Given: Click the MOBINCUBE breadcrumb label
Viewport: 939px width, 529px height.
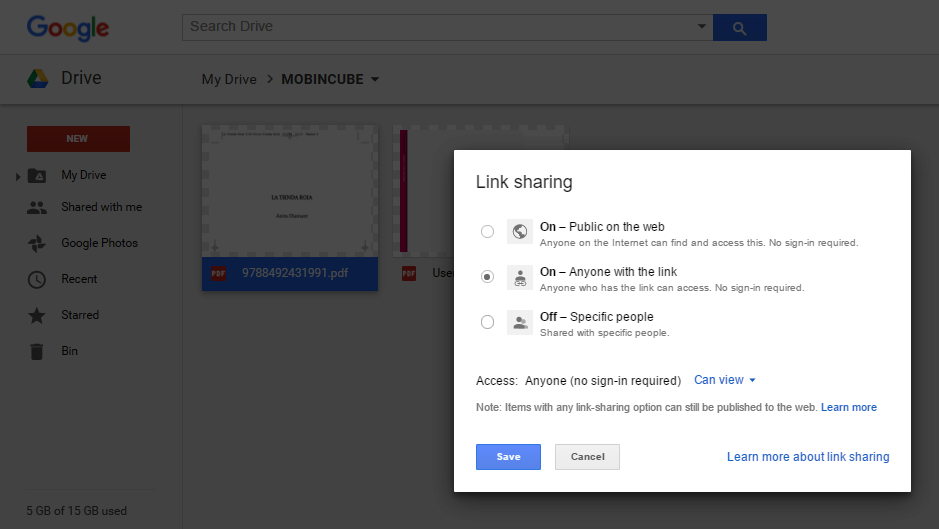Looking at the screenshot, I should (x=322, y=79).
